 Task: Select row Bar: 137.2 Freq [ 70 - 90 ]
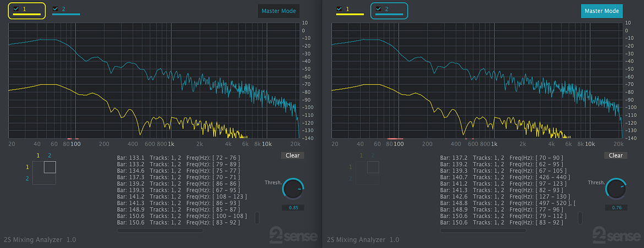click(x=501, y=158)
